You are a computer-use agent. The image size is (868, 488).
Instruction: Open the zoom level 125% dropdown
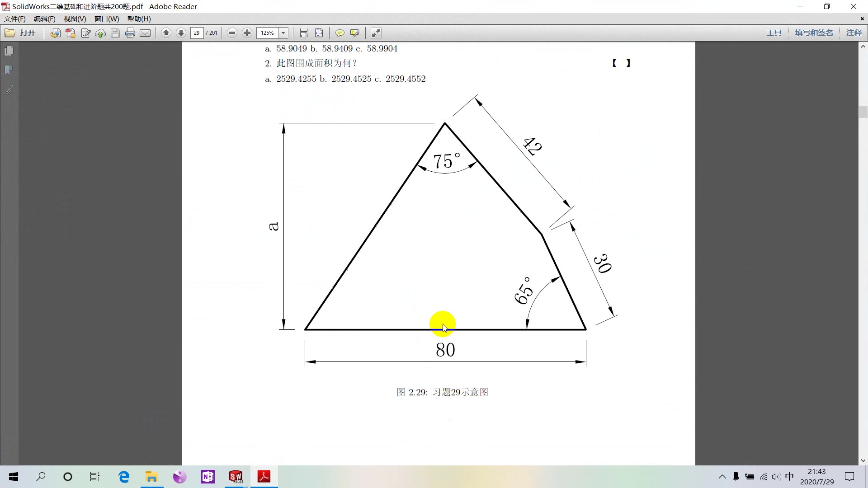[283, 33]
